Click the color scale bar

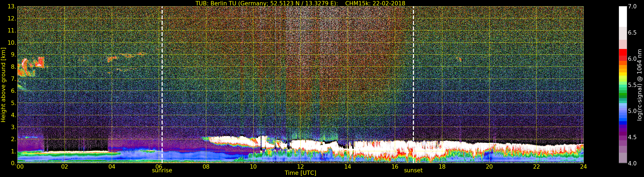(x=623, y=85)
